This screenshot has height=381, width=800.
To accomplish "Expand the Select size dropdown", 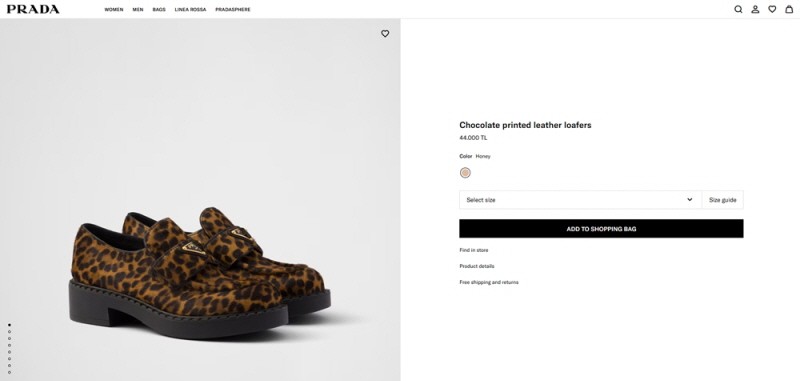I will coord(581,200).
